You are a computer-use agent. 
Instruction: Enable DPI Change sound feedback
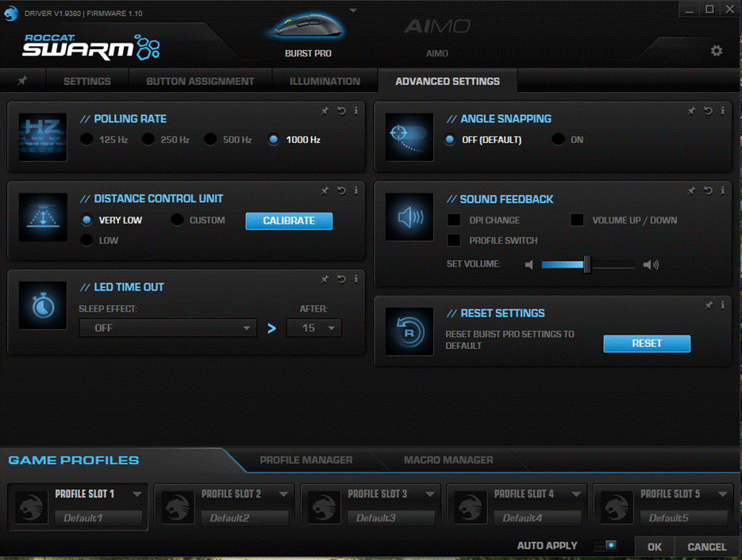tap(454, 220)
